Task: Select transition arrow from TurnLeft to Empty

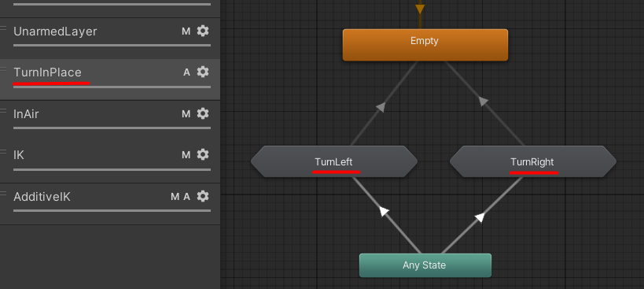Action: pyautogui.click(x=381, y=107)
